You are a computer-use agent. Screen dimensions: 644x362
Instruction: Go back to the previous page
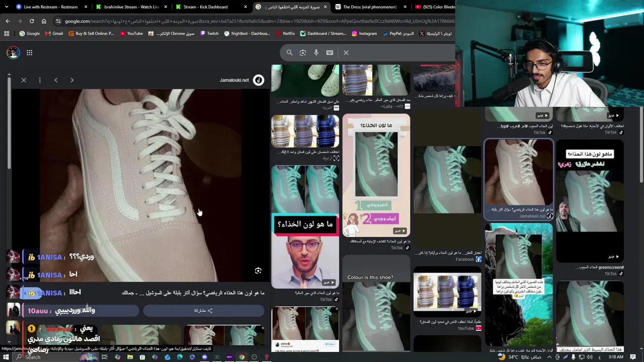[8, 21]
